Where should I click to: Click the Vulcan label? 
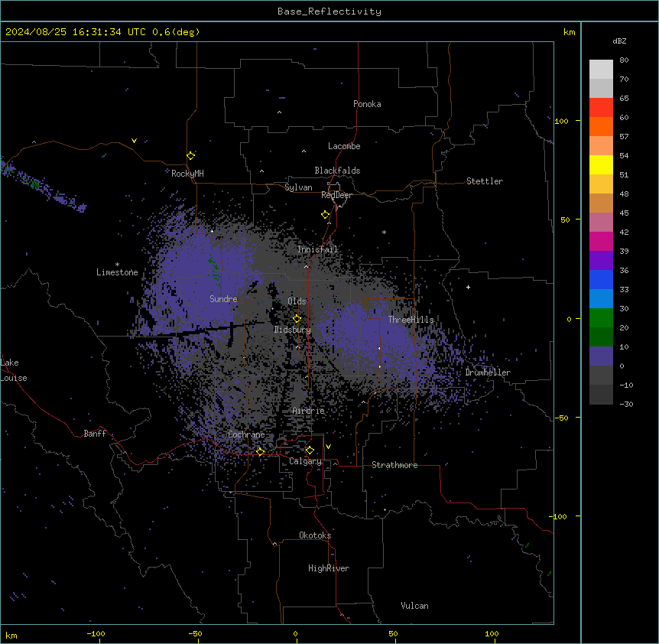415,606
